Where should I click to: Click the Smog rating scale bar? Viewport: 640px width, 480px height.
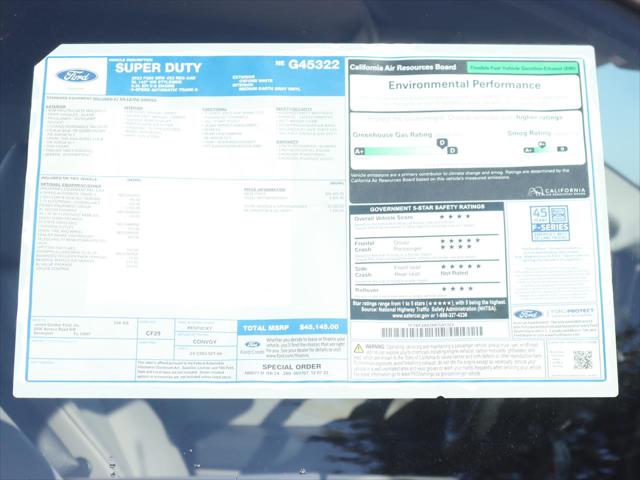pos(545,149)
